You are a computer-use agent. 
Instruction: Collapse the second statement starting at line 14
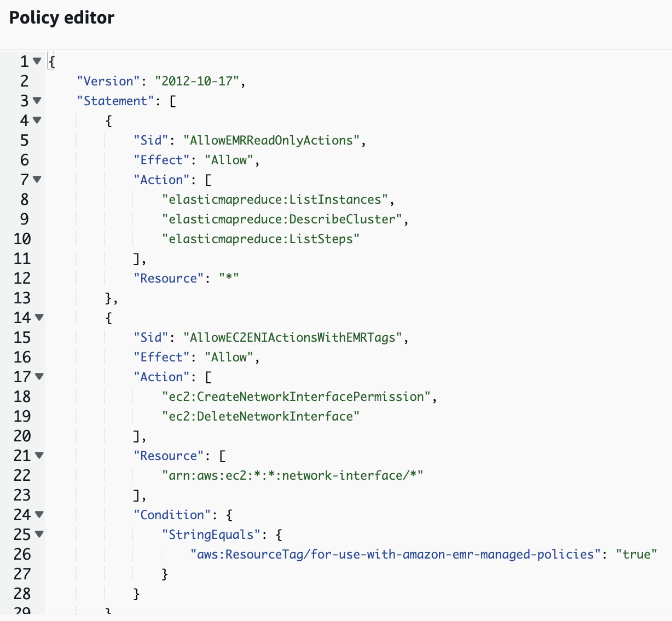coord(37,318)
